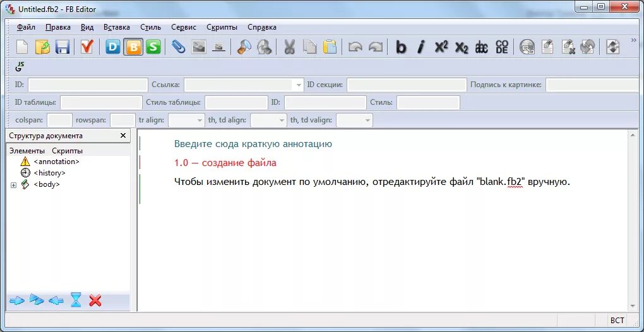Viewport: 644px width, 332px height.
Task: Paste from clipboard with clipboard icon
Action: pos(330,47)
